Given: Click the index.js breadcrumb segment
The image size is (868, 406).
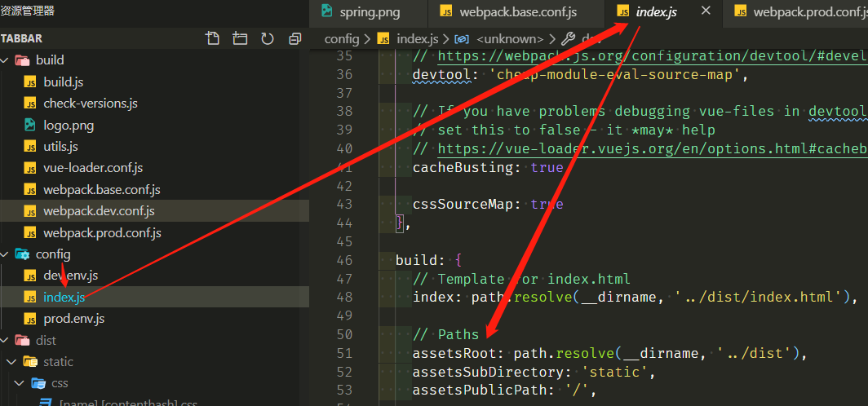Looking at the screenshot, I should coord(418,38).
